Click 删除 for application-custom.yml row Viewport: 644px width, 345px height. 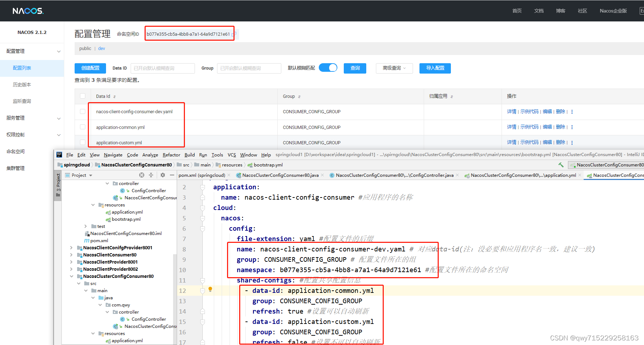click(x=560, y=142)
